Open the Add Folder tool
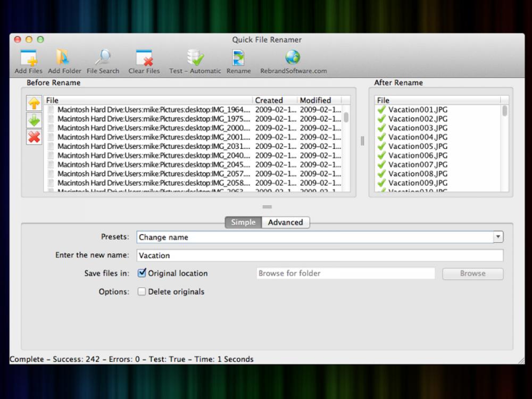The image size is (532, 399). 64,59
